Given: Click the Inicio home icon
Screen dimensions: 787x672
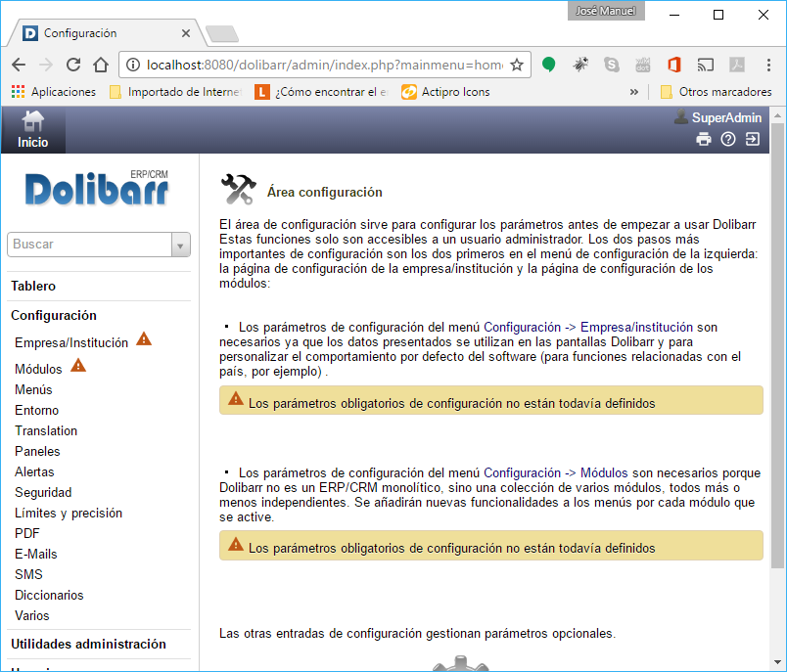Looking at the screenshot, I should tap(33, 122).
